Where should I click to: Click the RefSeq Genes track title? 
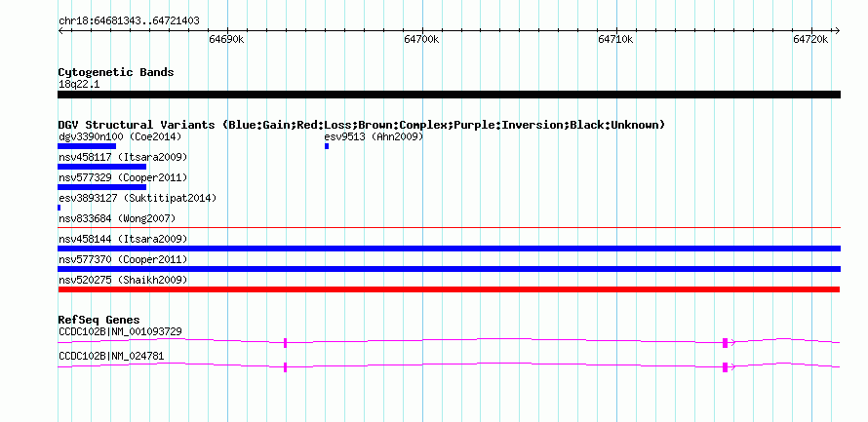click(x=99, y=321)
